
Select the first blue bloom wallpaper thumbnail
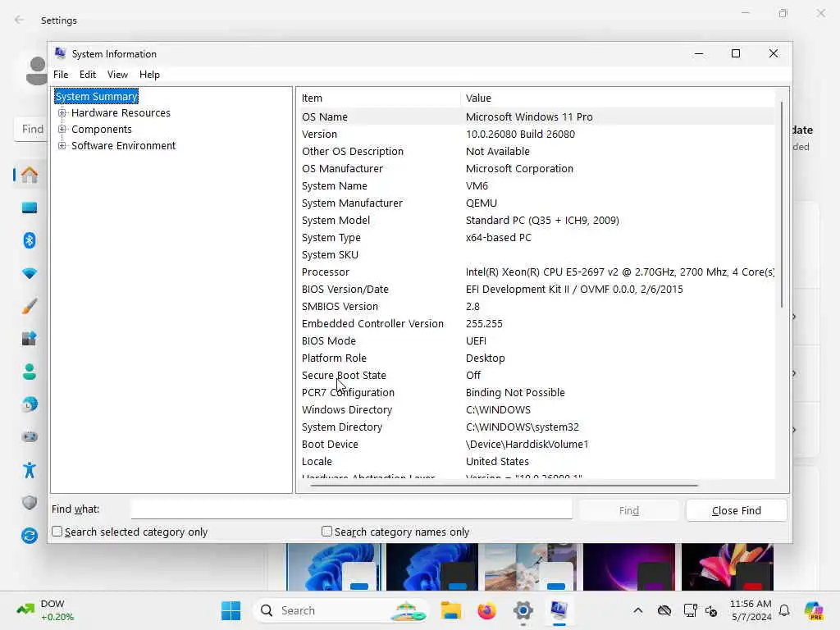pos(333,567)
